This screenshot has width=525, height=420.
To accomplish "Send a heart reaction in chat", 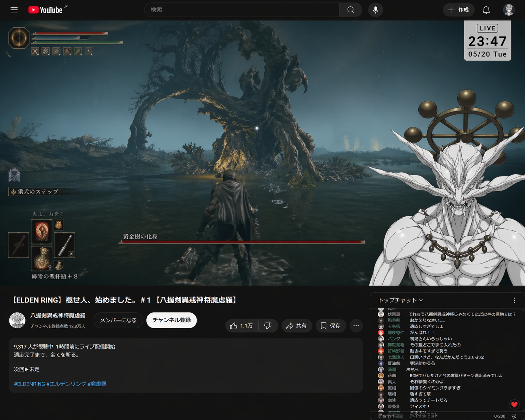I will (514, 404).
